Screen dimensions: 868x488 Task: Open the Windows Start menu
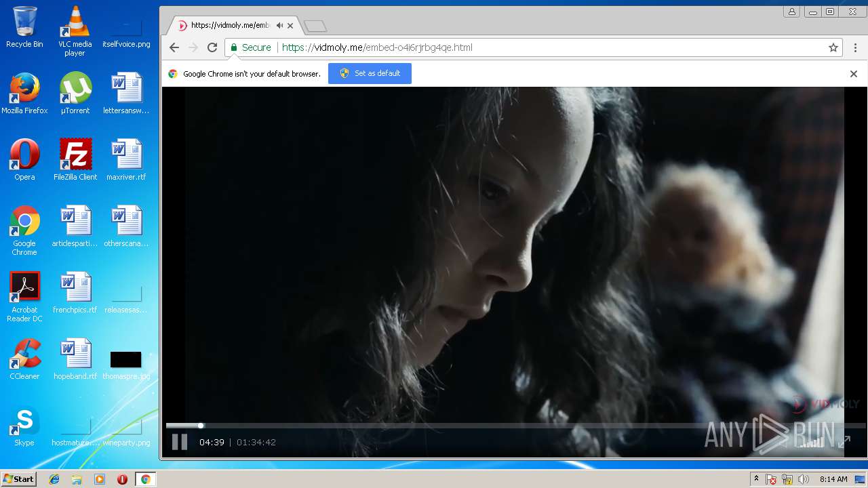(x=18, y=479)
